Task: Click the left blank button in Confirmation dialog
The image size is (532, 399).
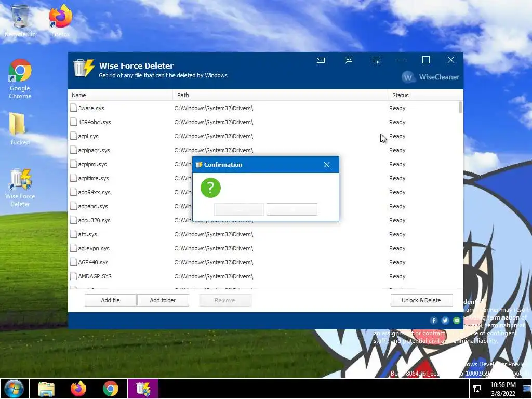Action: pos(239,209)
